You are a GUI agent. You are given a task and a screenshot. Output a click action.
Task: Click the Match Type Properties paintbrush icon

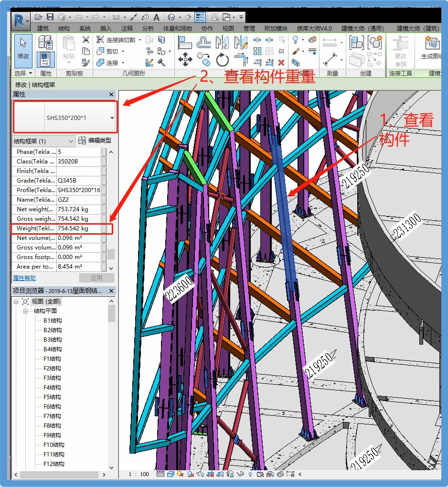coord(85,63)
